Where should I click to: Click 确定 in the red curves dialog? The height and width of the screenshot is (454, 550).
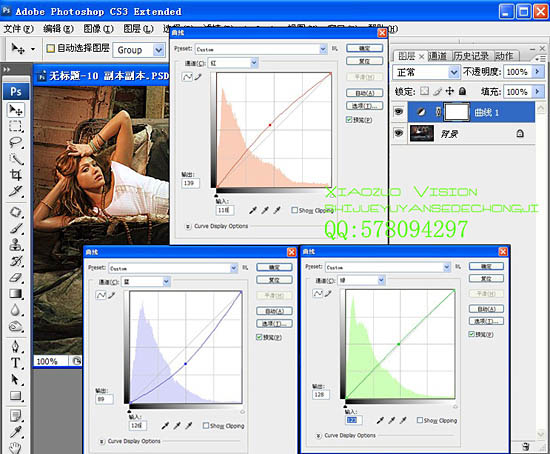364,48
